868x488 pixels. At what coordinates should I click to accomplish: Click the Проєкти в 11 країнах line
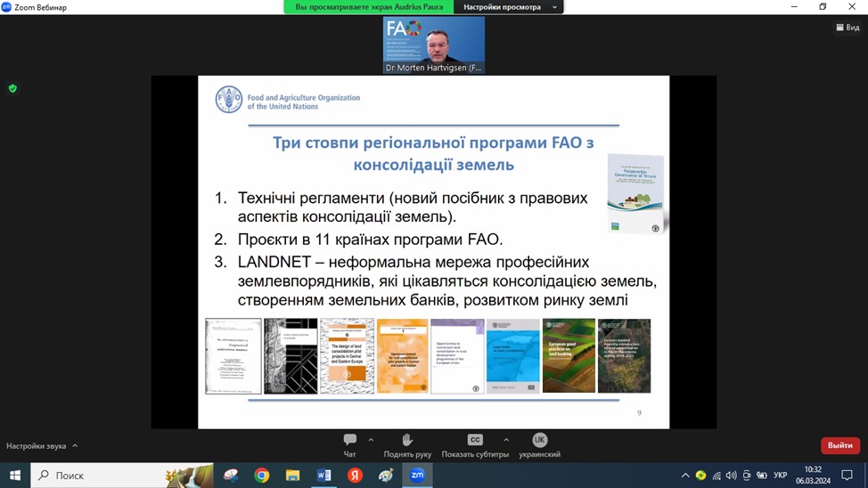point(371,239)
